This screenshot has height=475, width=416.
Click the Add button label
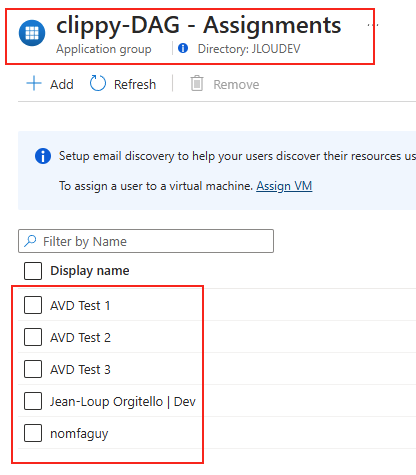(x=62, y=84)
